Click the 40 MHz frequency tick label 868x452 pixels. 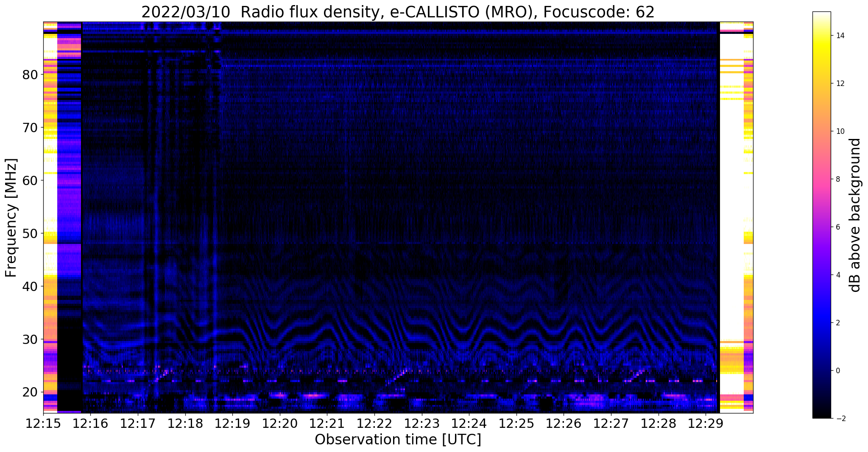tap(30, 286)
